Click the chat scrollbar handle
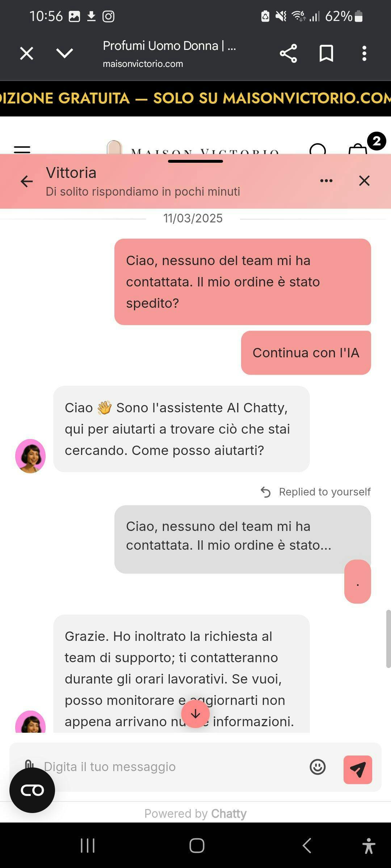Screen dimensions: 391x868 click(x=388, y=638)
